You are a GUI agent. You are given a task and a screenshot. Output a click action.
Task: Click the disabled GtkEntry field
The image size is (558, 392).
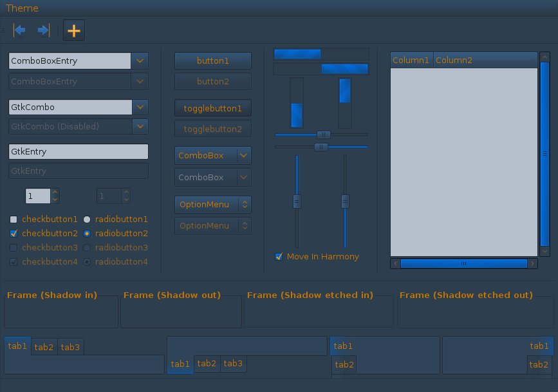79,171
